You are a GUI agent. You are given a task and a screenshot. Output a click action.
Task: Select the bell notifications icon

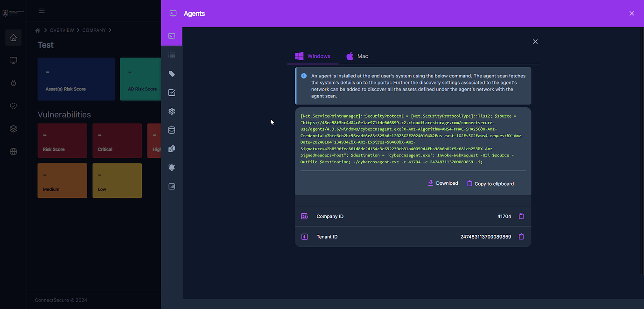pos(172,167)
